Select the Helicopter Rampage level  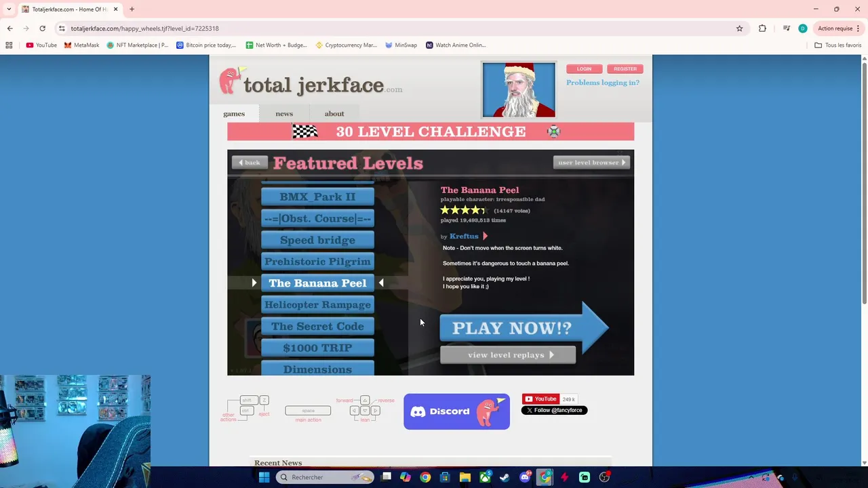(317, 305)
